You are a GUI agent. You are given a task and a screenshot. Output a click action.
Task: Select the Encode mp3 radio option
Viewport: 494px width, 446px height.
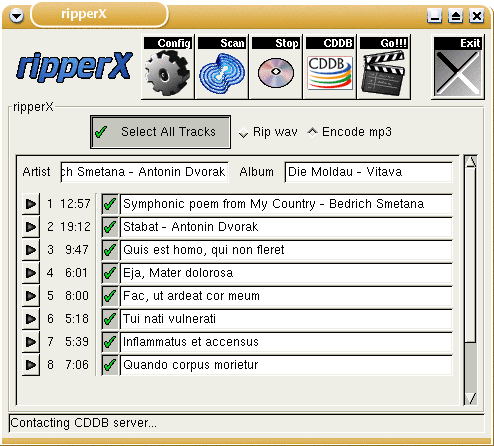(312, 132)
